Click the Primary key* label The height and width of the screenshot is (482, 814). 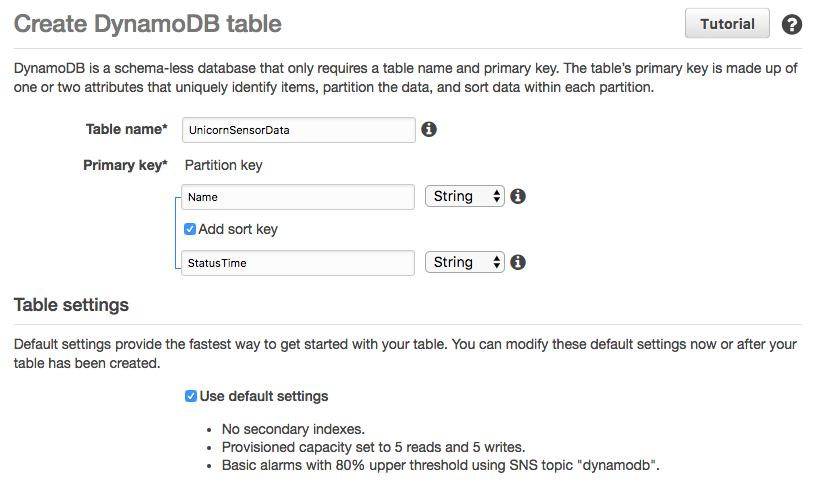125,165
